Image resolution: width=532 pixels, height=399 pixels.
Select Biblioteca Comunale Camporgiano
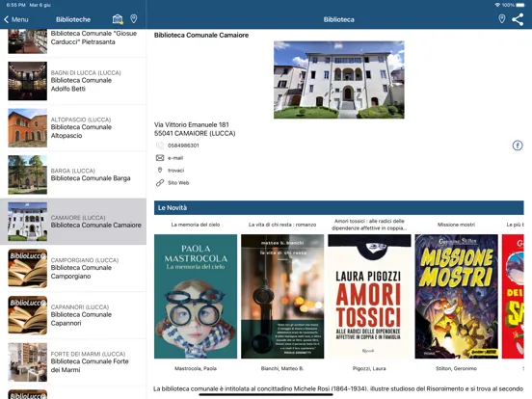(x=73, y=268)
